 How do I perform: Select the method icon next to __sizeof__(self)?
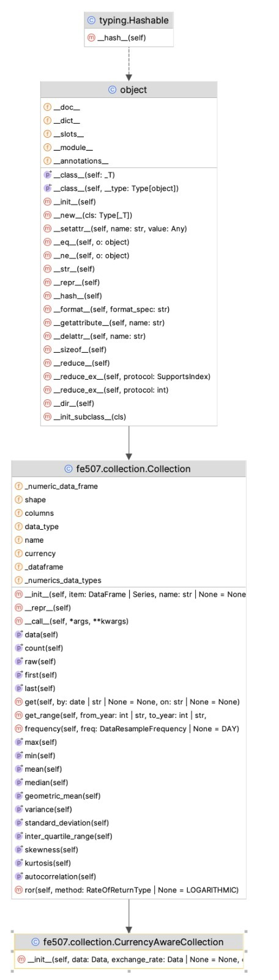(x=47, y=350)
